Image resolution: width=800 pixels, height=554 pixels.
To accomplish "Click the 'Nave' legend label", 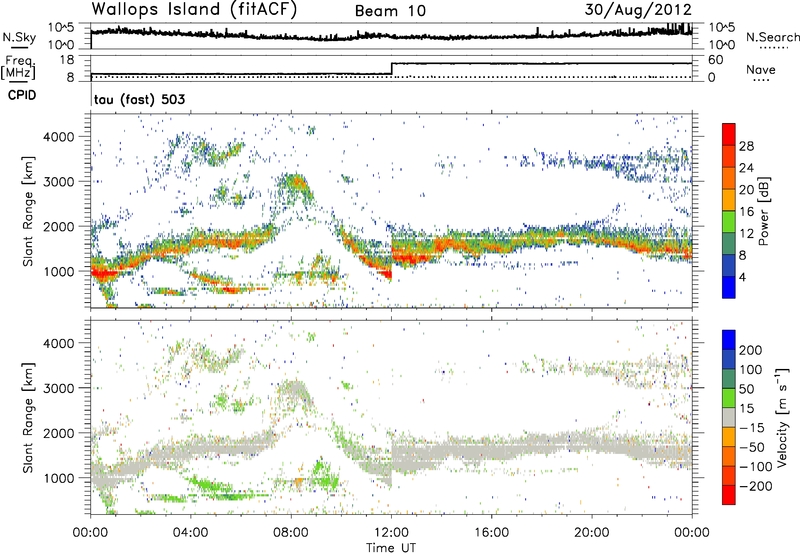I will 761,70.
